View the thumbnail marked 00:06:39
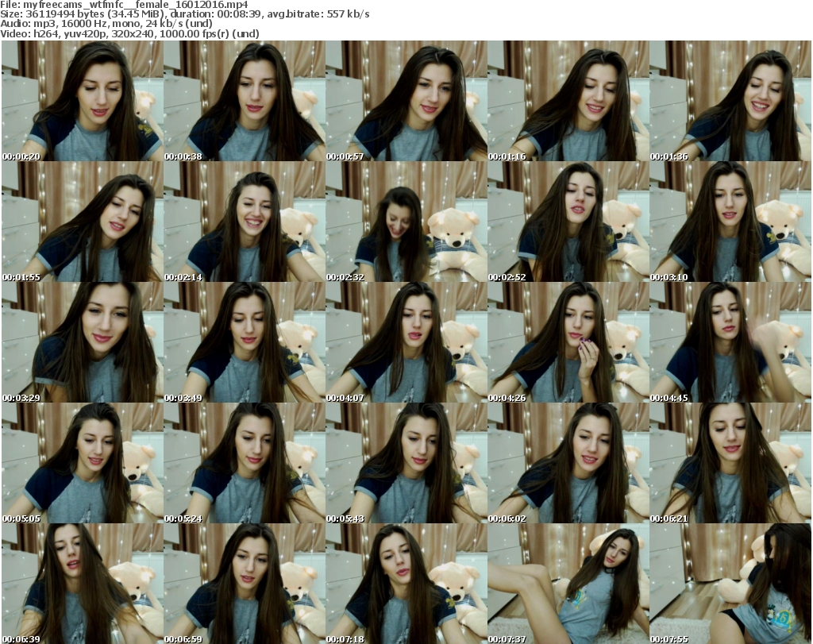Image resolution: width=813 pixels, height=644 pixels. (82, 584)
